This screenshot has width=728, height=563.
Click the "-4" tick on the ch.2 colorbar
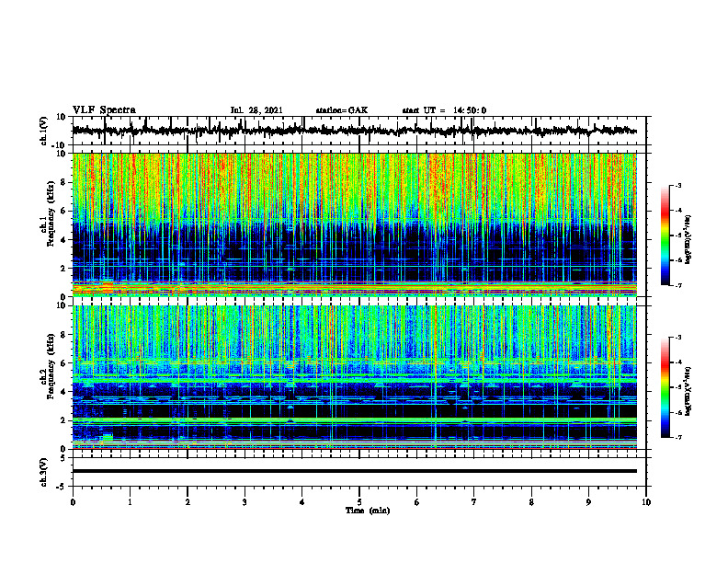[678, 362]
